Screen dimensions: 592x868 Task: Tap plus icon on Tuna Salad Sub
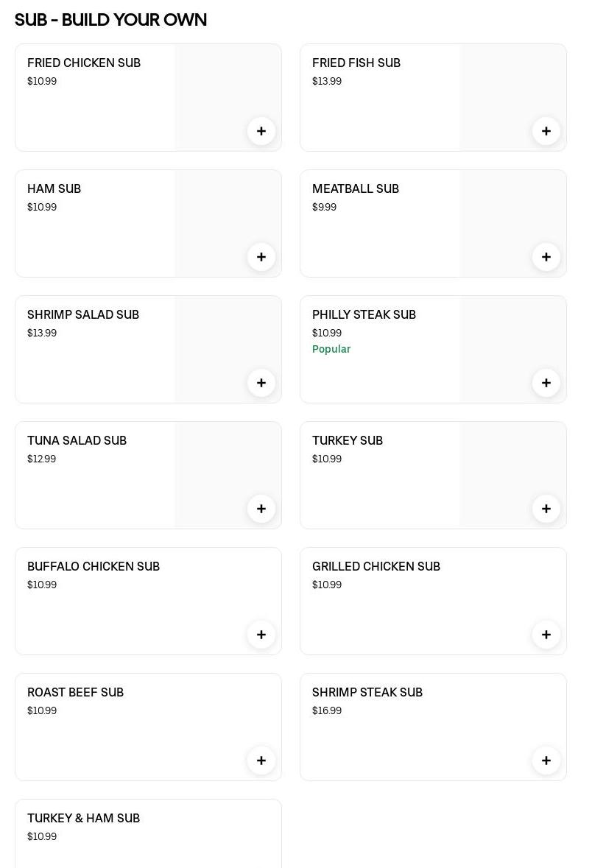[x=261, y=509]
